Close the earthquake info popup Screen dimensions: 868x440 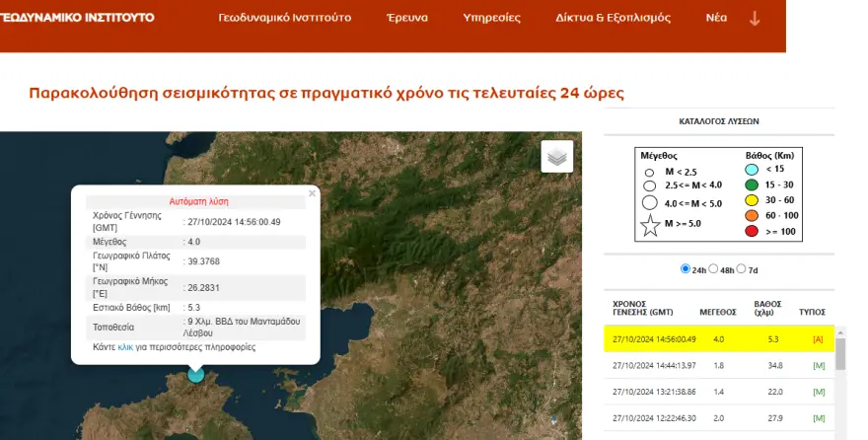(x=313, y=193)
